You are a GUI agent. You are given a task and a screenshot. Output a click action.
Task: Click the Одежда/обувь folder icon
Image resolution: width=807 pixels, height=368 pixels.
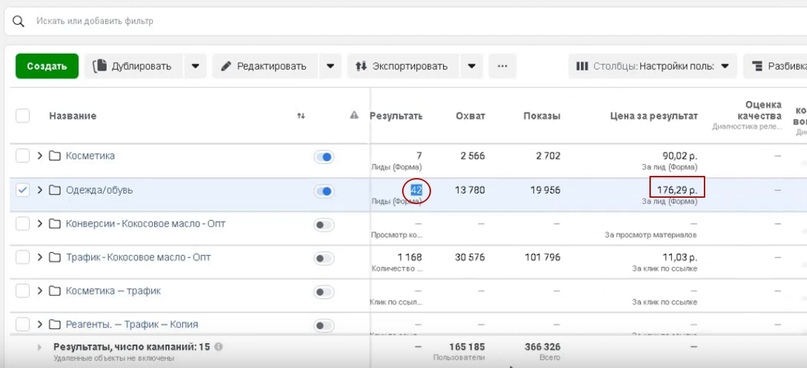(x=55, y=190)
